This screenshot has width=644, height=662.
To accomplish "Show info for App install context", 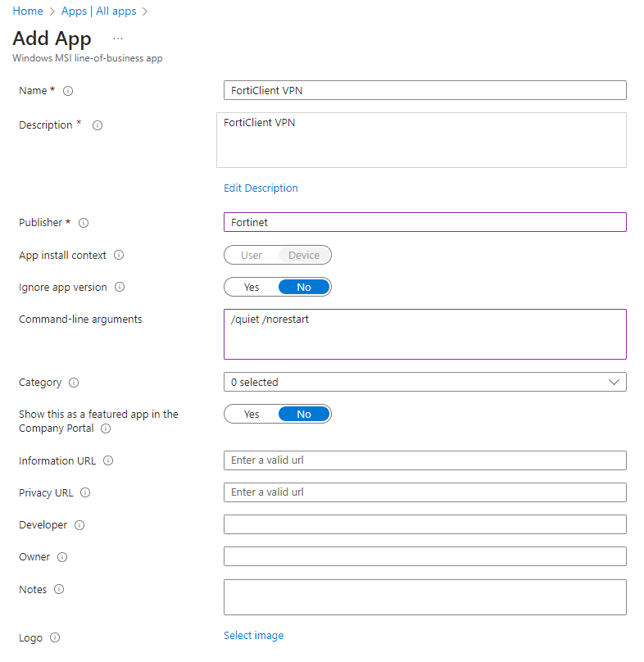I will tap(119, 255).
